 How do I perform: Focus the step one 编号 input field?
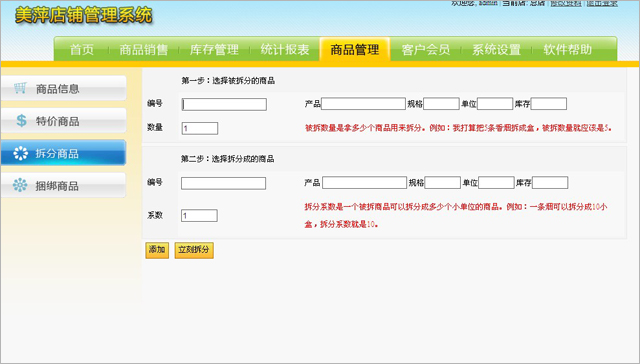[x=224, y=104]
